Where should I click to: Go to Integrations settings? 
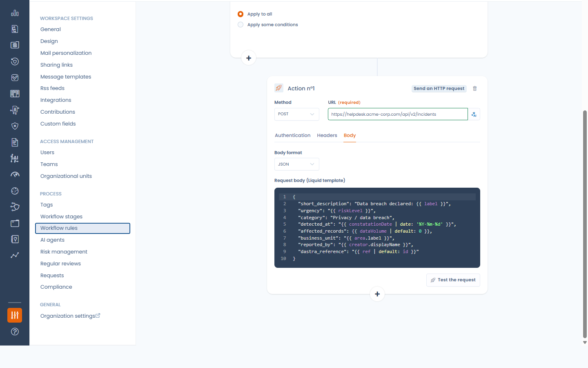tap(56, 100)
